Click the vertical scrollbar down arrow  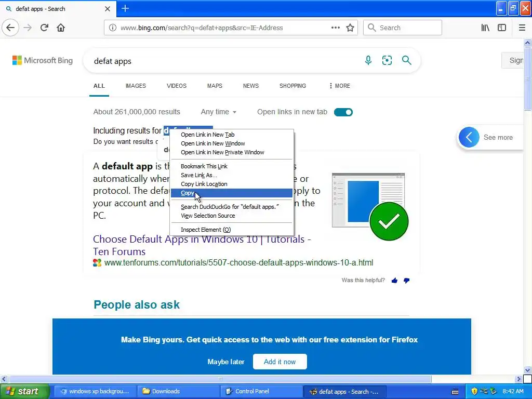527,370
